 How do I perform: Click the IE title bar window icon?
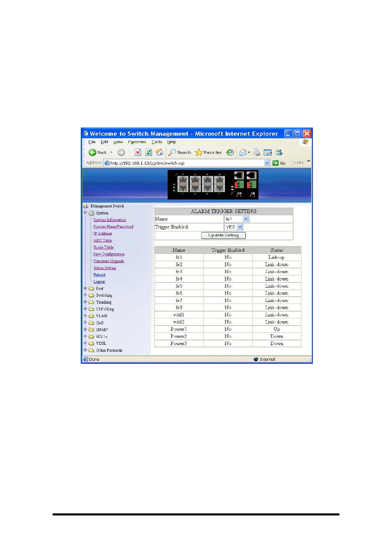(86, 133)
